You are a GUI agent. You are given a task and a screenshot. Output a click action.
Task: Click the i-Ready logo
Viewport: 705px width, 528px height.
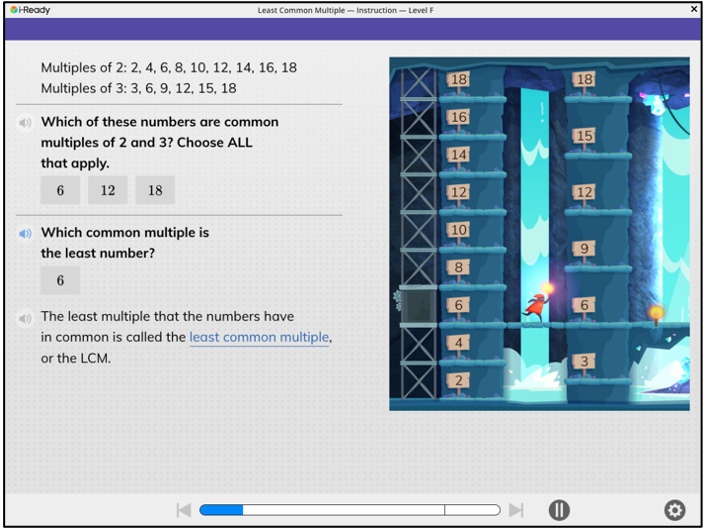click(x=30, y=10)
